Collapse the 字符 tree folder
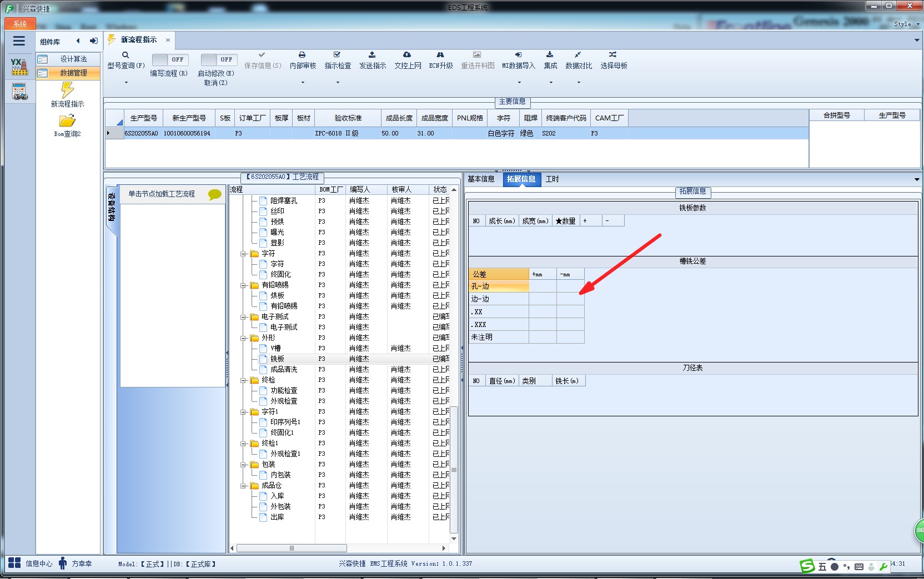The height and width of the screenshot is (579, 924). click(x=243, y=254)
